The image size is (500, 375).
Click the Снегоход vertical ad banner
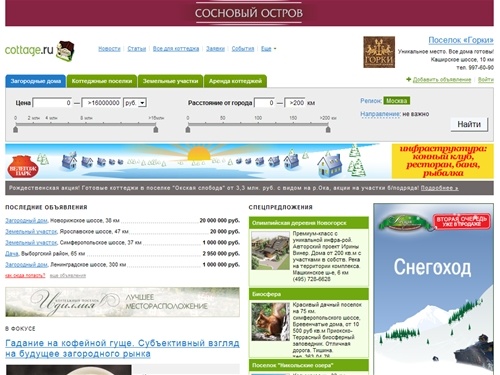coord(433,289)
